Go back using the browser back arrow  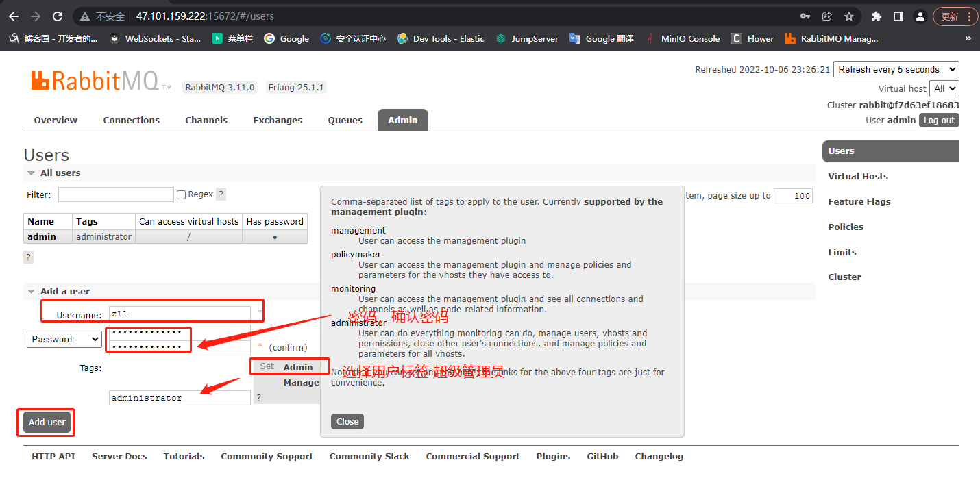14,16
